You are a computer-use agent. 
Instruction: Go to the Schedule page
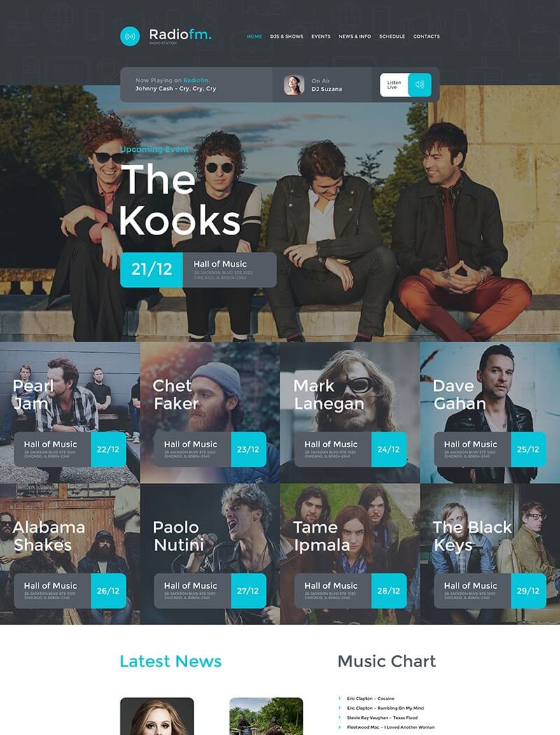392,36
